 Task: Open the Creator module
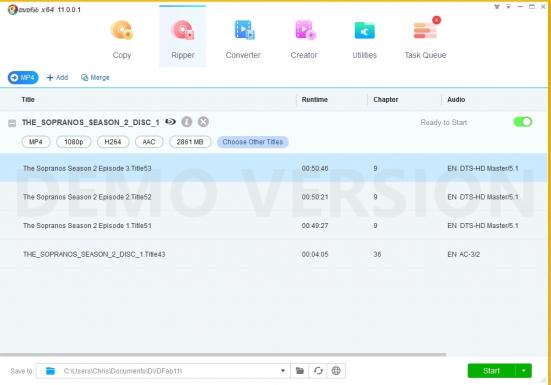(x=304, y=39)
